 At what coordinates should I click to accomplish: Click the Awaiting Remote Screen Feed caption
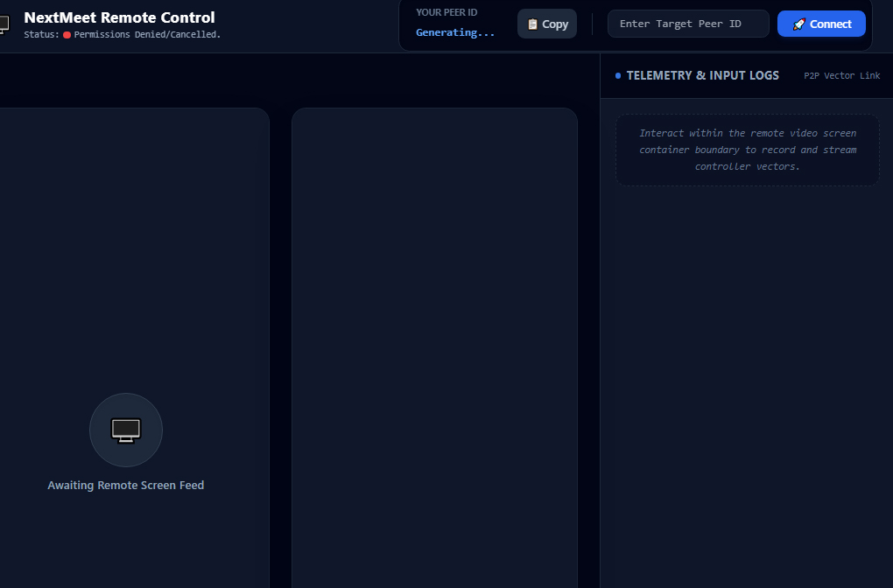pyautogui.click(x=126, y=486)
